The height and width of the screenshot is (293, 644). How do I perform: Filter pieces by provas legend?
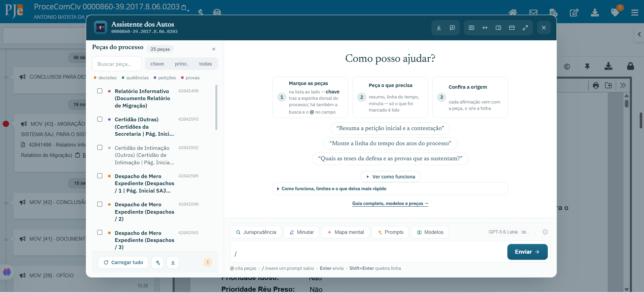[x=190, y=78]
